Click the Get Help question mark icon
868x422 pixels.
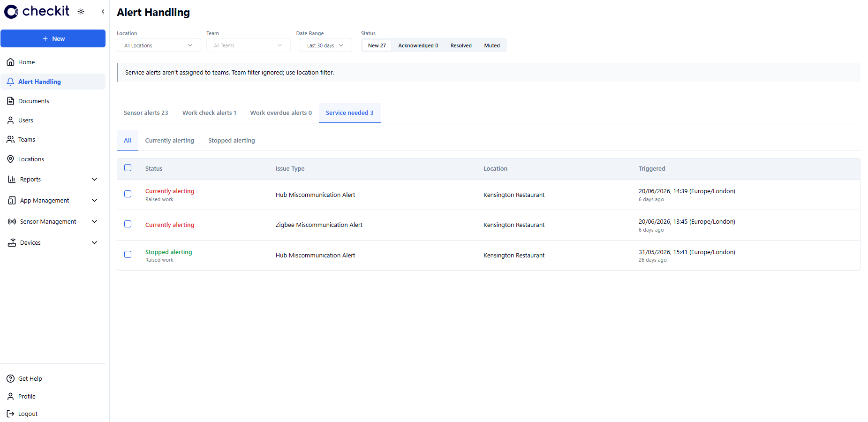[10, 378]
